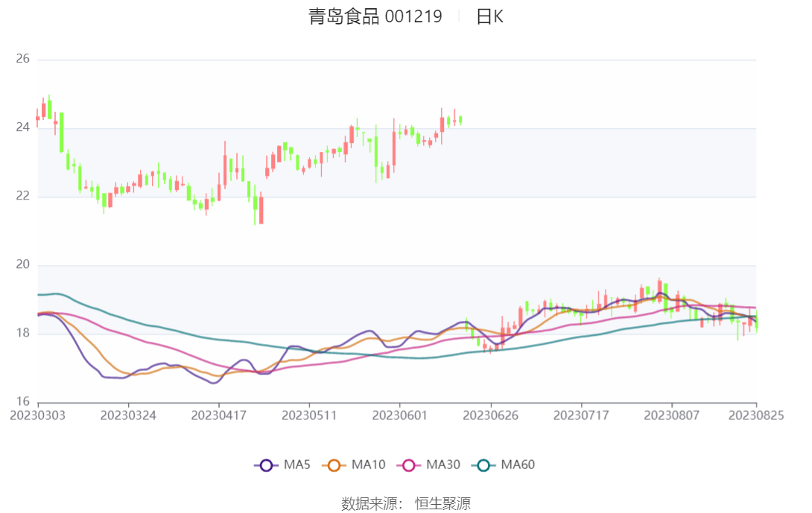This screenshot has width=812, height=513.
Task: Hide the MA60 teal legend marker
Action: [x=483, y=465]
